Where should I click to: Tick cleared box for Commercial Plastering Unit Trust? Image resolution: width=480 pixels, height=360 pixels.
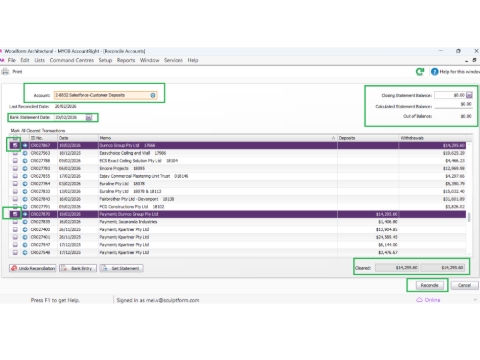(15, 176)
